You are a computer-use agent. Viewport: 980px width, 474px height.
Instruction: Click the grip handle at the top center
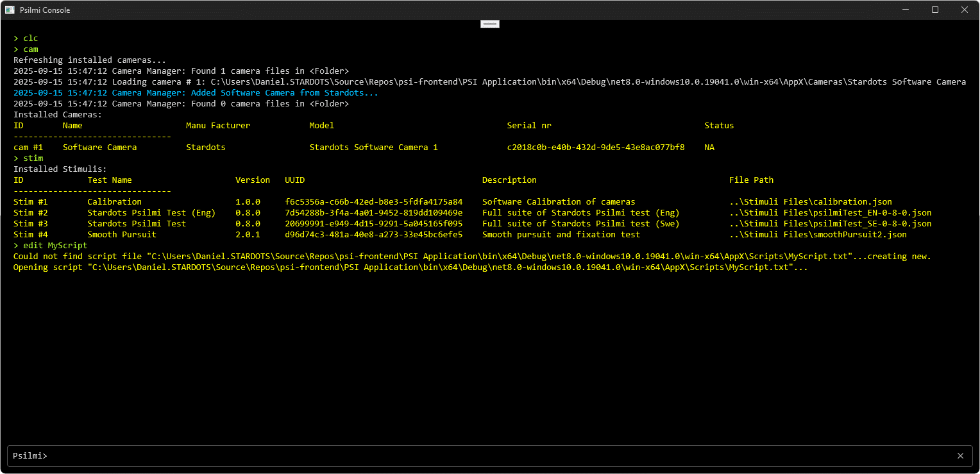click(490, 24)
